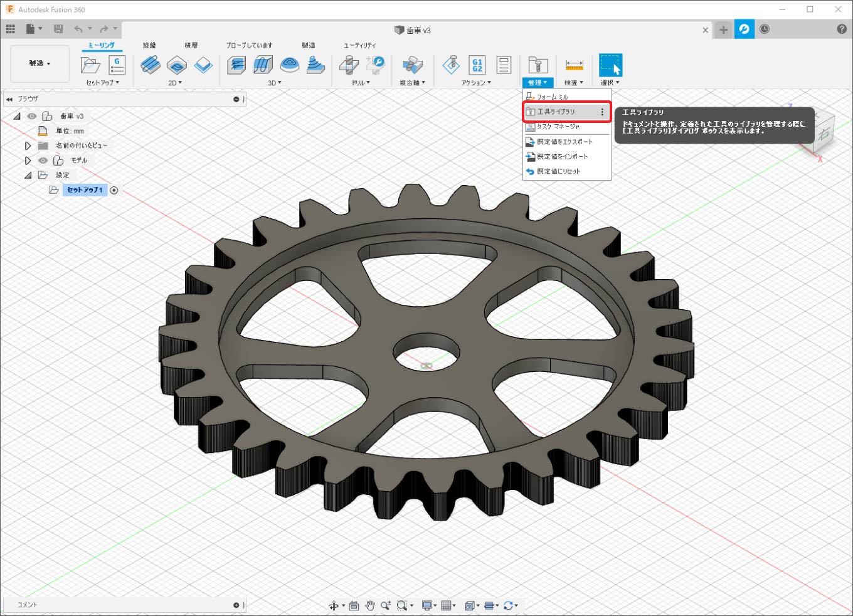Switch to the 旋盤 ribbon tab
Screen dimensions: 853x616
(x=149, y=45)
